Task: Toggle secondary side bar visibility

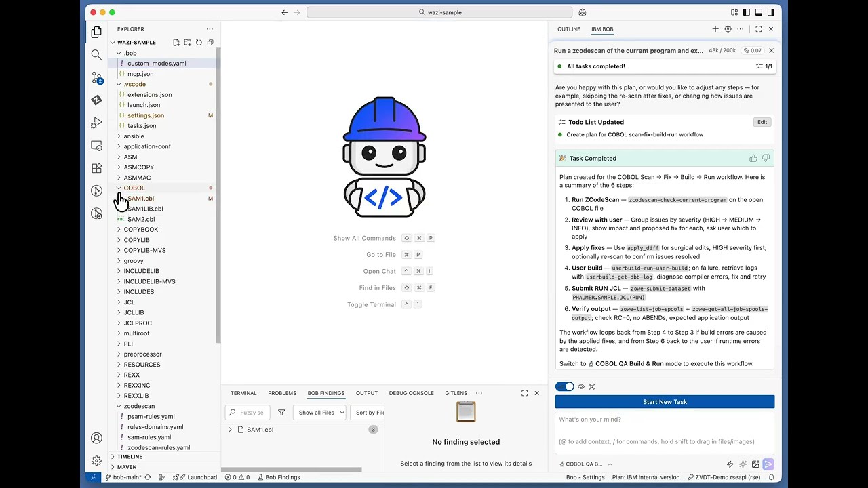Action: 771,12
